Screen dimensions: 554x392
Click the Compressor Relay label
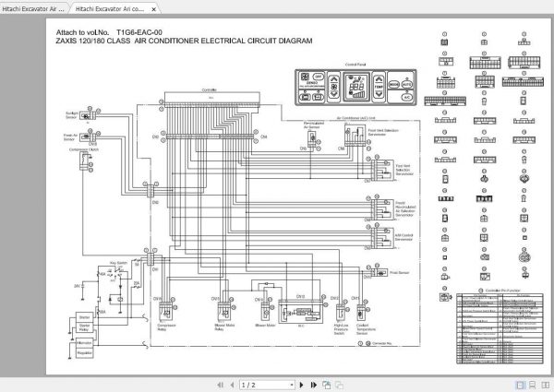[x=166, y=327]
